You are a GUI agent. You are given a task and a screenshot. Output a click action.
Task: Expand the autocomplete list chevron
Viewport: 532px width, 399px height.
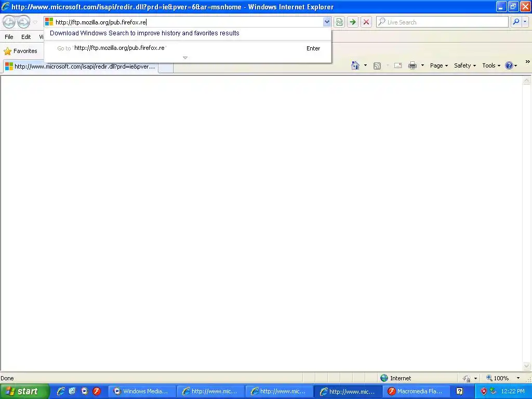(185, 58)
